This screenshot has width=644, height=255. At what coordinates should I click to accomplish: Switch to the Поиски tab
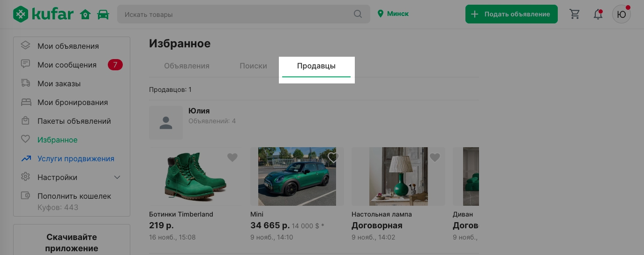253,66
